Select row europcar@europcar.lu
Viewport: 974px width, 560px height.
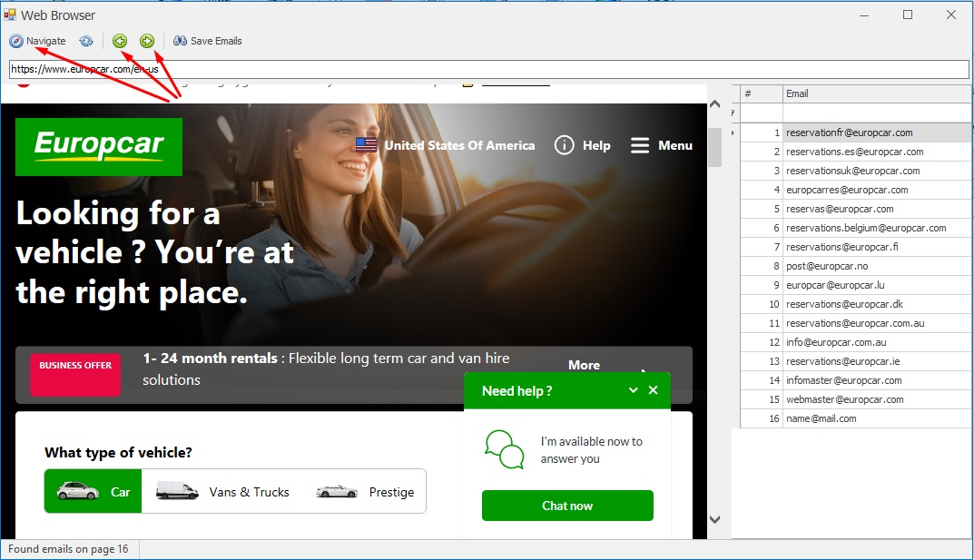pyautogui.click(x=856, y=285)
